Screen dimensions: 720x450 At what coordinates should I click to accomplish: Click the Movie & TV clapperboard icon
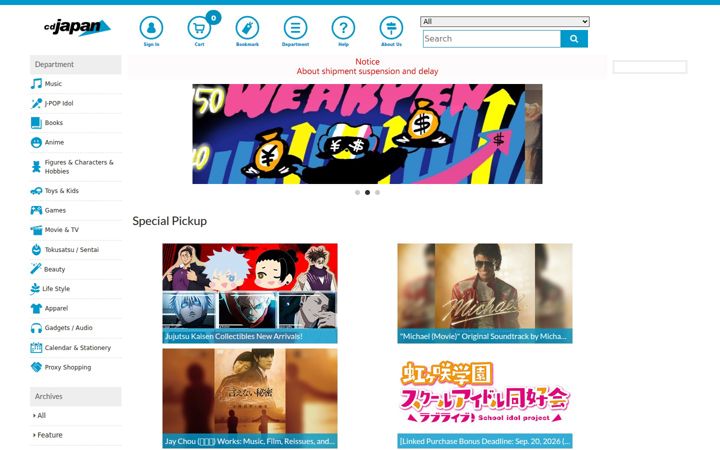point(36,230)
